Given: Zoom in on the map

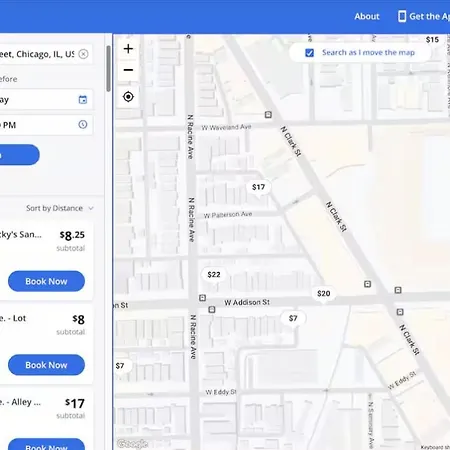Looking at the screenshot, I should point(128,49).
